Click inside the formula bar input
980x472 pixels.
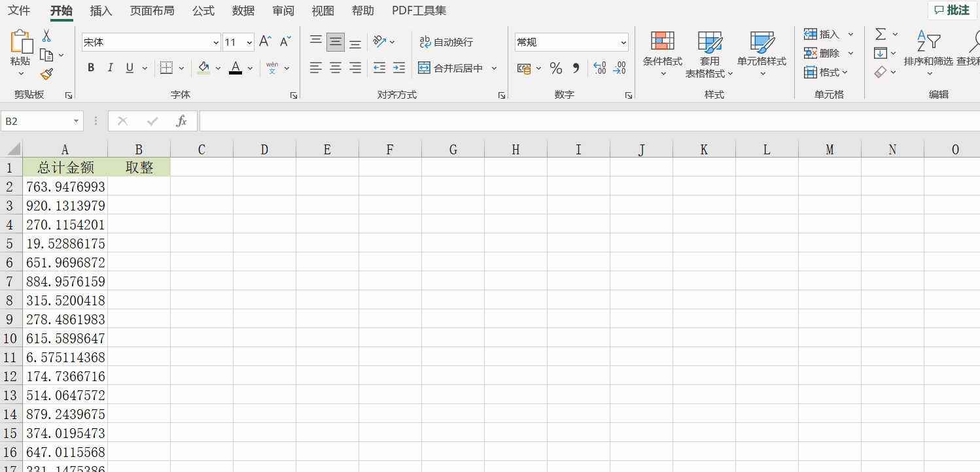[589, 121]
